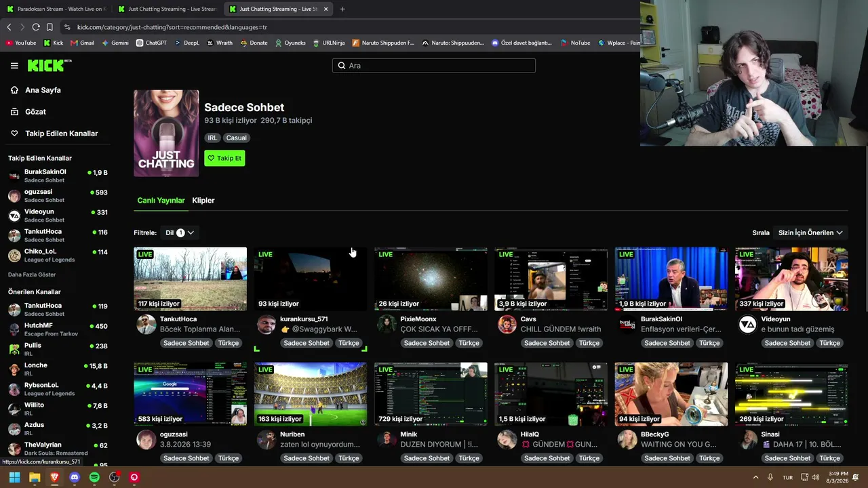Click the Sinasi stream title text
This screenshot has height=488, width=868.
coord(802,445)
